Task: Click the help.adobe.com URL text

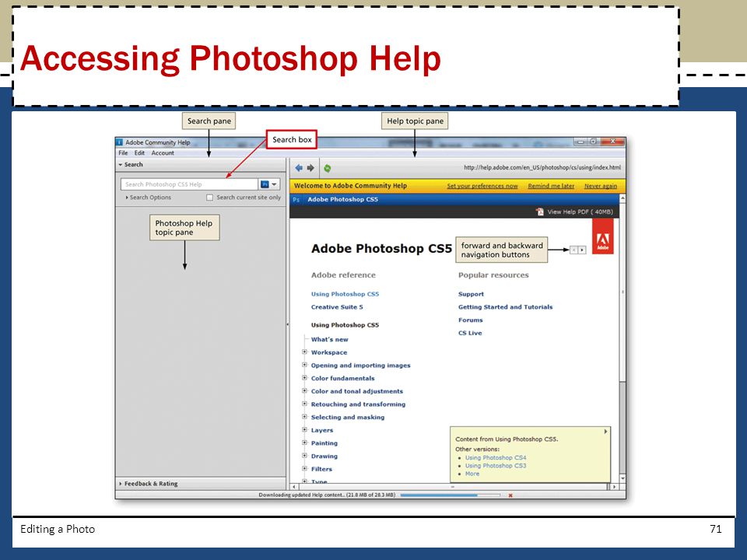Action: pyautogui.click(x=542, y=168)
